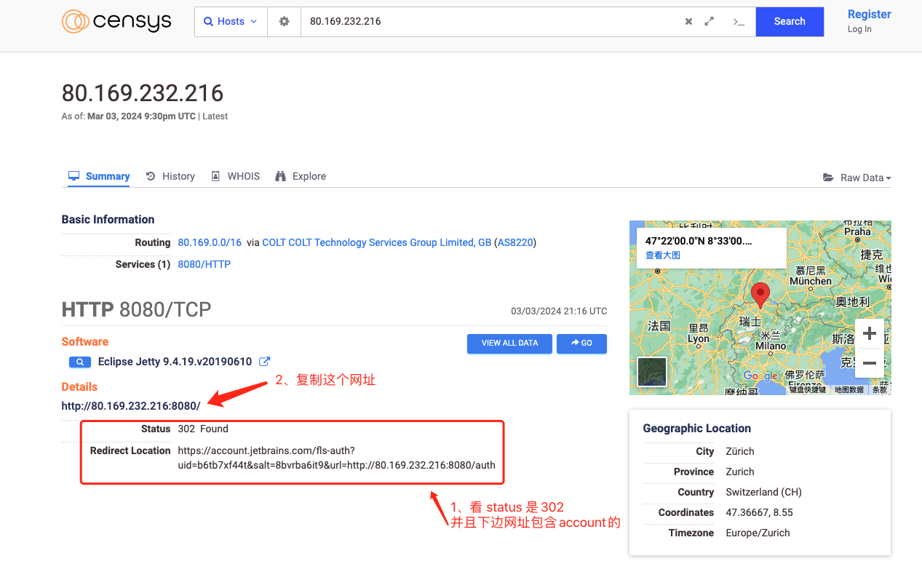Image resolution: width=922 pixels, height=588 pixels.
Task: Switch to satellite map thumbnail
Action: [651, 372]
